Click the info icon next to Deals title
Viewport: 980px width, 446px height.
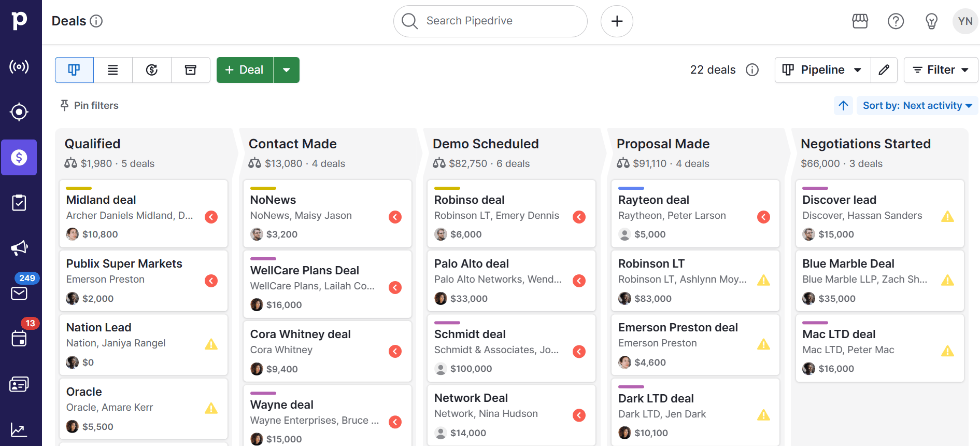[x=96, y=21]
